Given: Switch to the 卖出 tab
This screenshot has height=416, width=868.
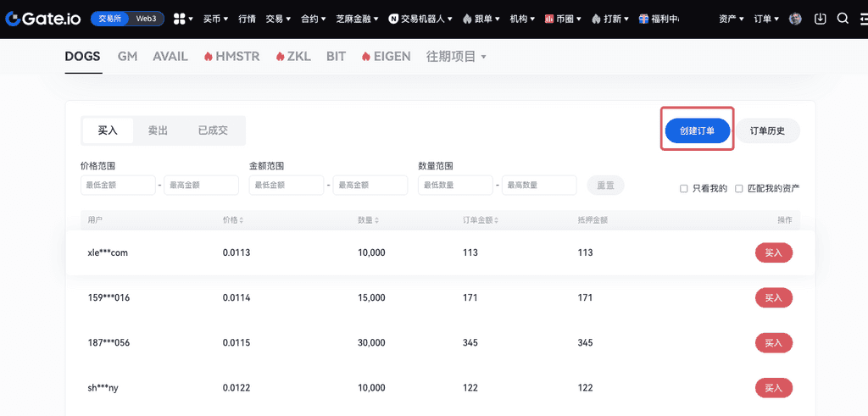Looking at the screenshot, I should pos(158,130).
